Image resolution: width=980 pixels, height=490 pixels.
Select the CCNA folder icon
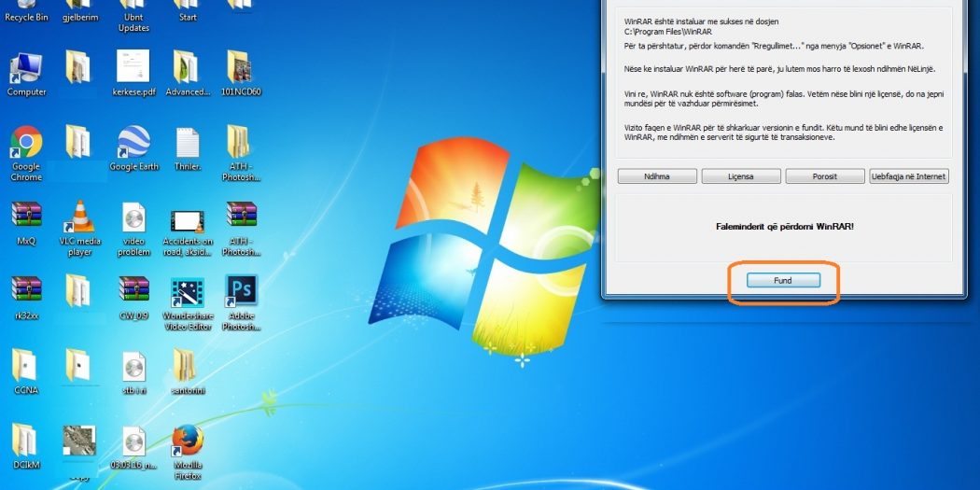click(26, 365)
